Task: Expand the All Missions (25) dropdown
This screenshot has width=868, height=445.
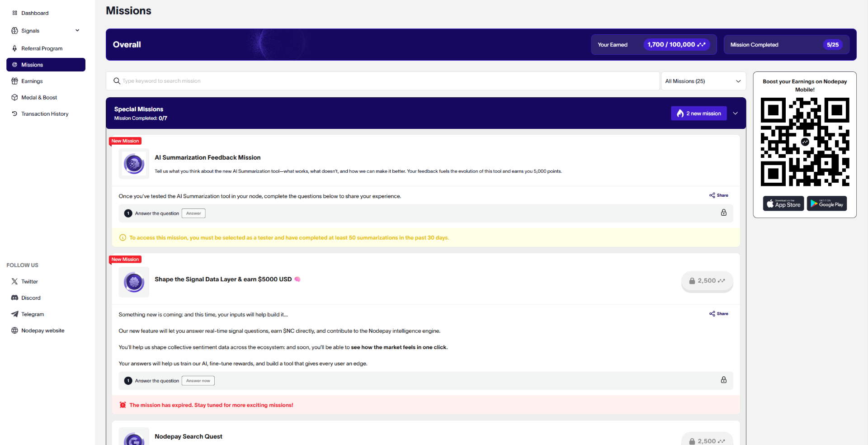Action: 703,80
